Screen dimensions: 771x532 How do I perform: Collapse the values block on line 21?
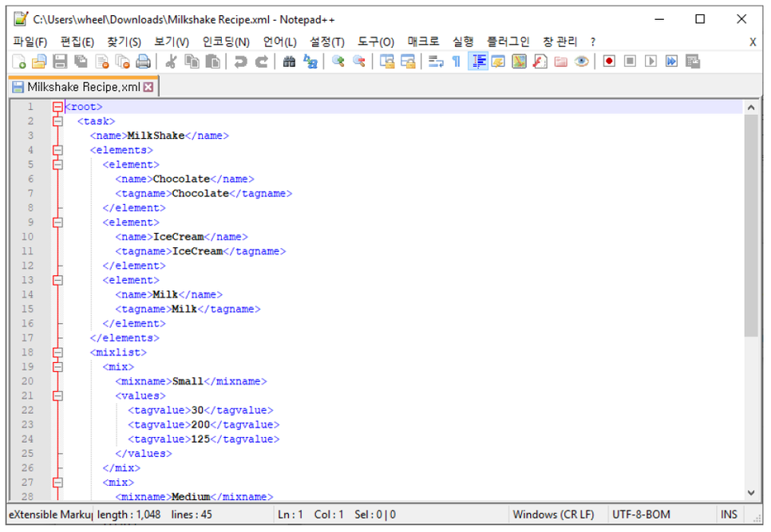(x=57, y=396)
